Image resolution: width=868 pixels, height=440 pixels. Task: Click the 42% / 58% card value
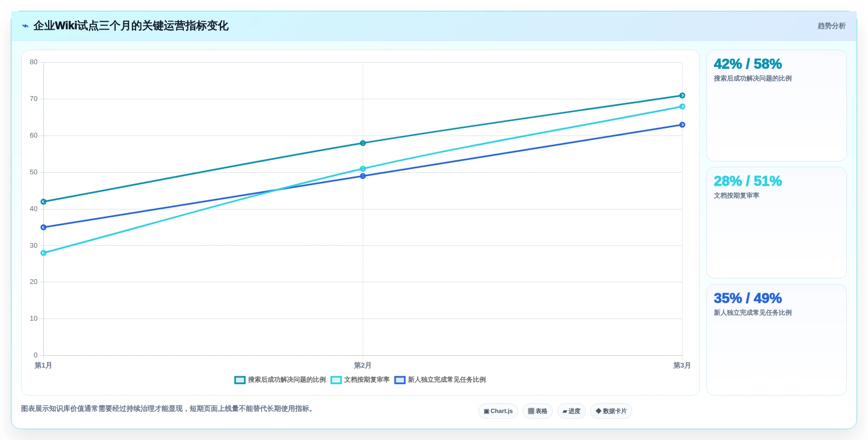coord(747,64)
